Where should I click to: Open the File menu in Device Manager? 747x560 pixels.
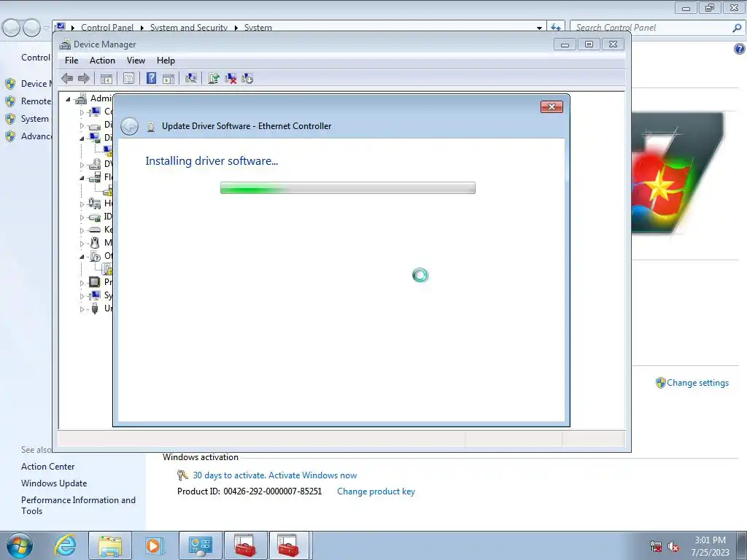[x=71, y=61]
